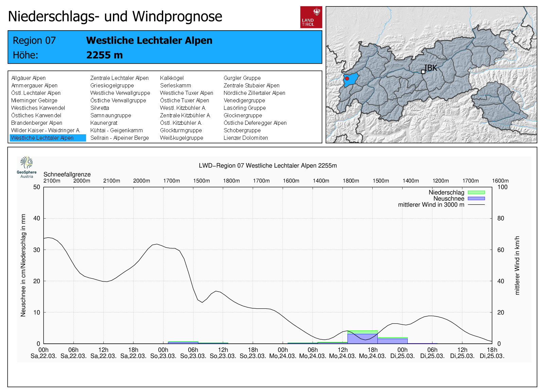544x392 pixels.
Task: Select Kalkkögel from the region list
Action: [x=172, y=78]
